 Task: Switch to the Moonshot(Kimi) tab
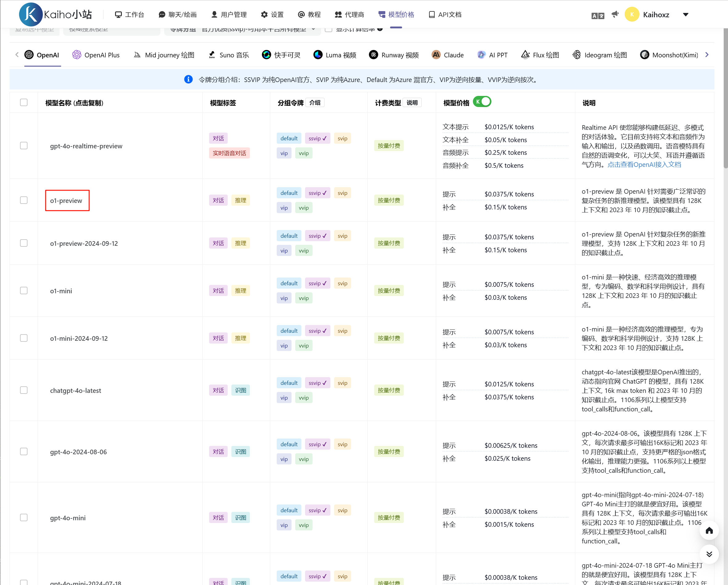[x=669, y=55]
